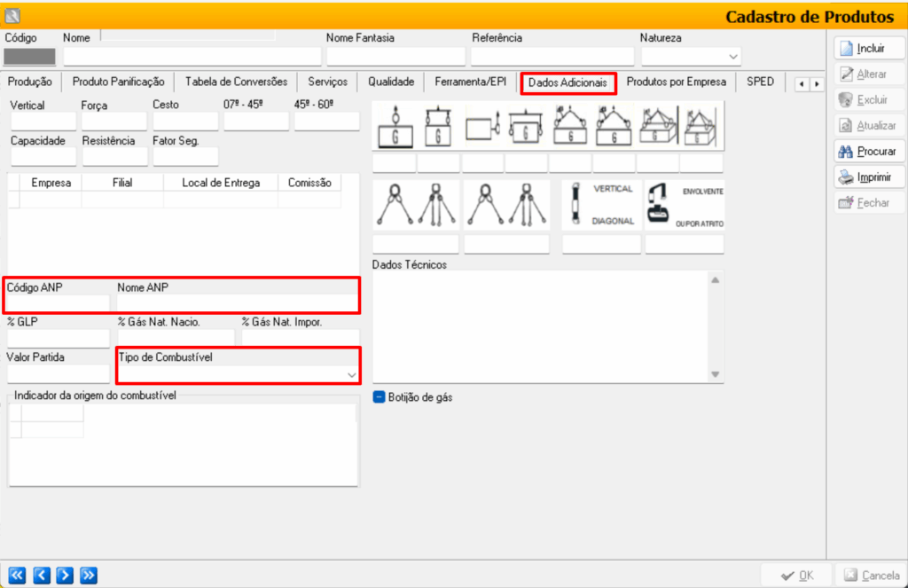Screen dimensions: 908x588
Task: Go to next record arrow
Action: click(64, 575)
